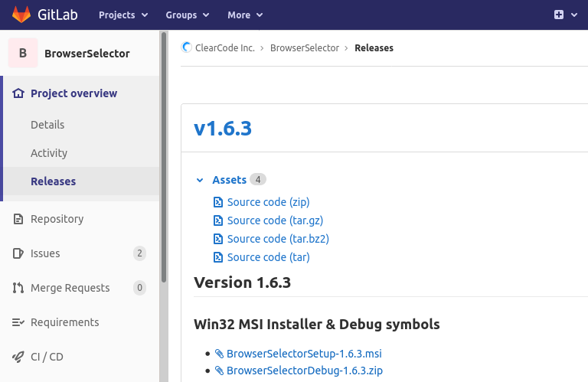This screenshot has width=588, height=382.
Task: Click the Assets count badge 4
Action: [x=258, y=180]
